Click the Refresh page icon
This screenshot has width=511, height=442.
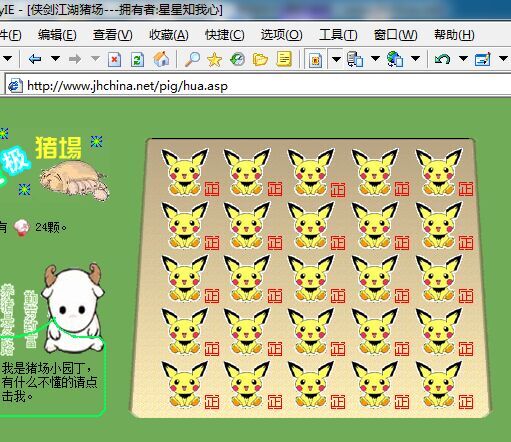point(137,60)
